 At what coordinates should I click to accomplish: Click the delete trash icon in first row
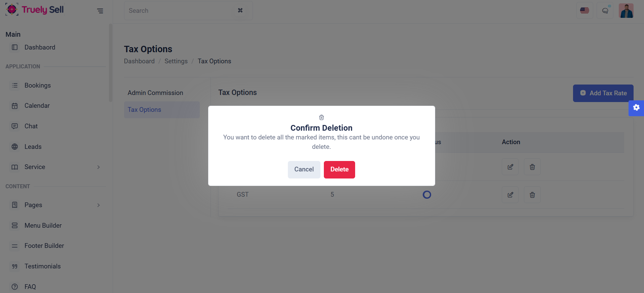[x=532, y=167]
